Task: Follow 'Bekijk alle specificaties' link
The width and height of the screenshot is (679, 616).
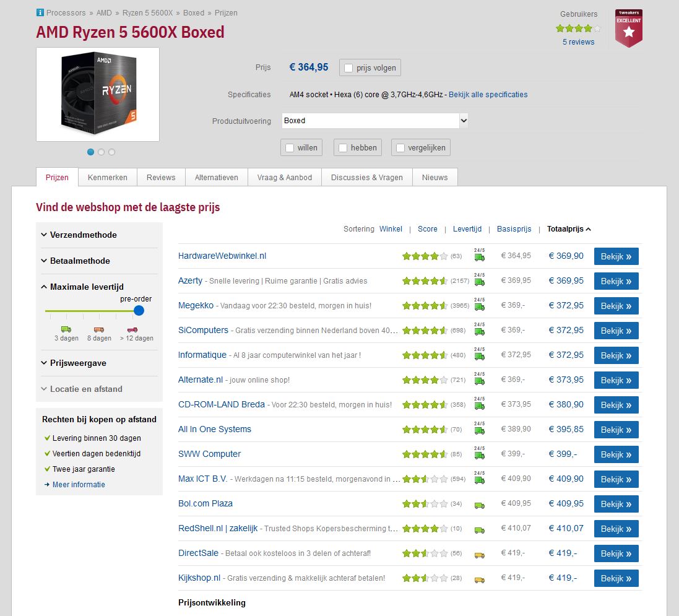Action: point(488,95)
